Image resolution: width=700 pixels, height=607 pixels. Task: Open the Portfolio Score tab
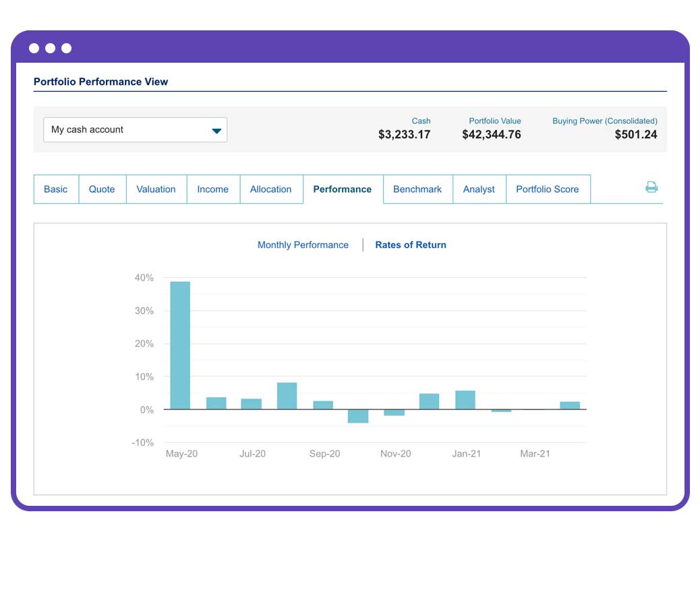point(548,190)
